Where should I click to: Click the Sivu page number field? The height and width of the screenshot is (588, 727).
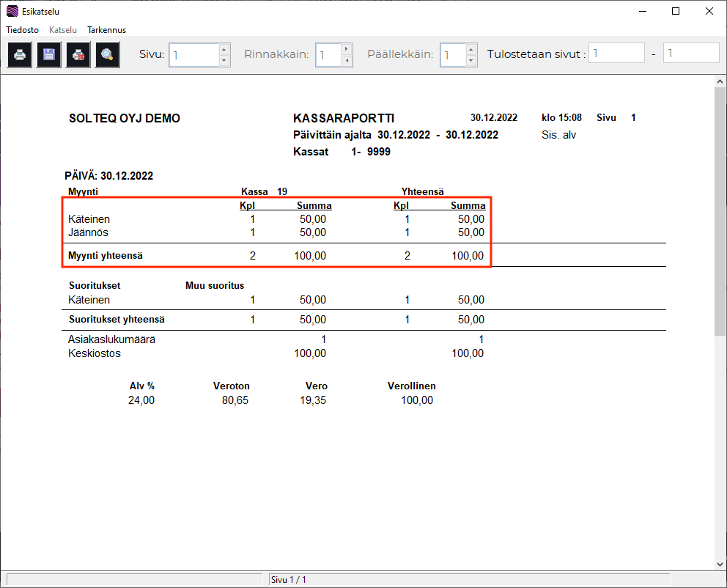pos(193,55)
